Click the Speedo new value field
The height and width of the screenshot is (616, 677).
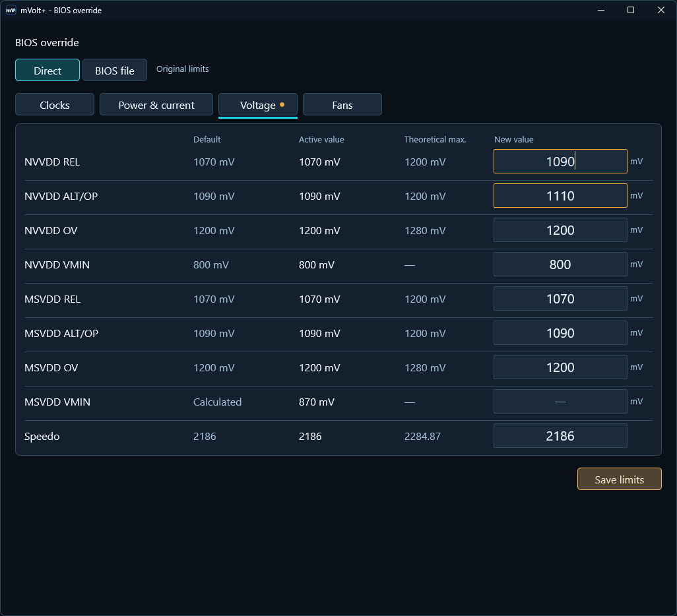coord(560,436)
